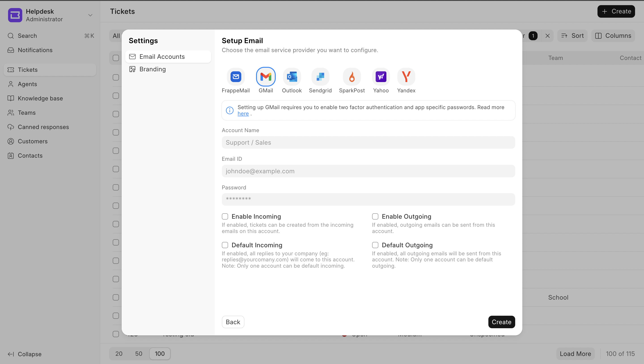644x364 pixels.
Task: Open Notifications in the sidebar
Action: [50, 50]
